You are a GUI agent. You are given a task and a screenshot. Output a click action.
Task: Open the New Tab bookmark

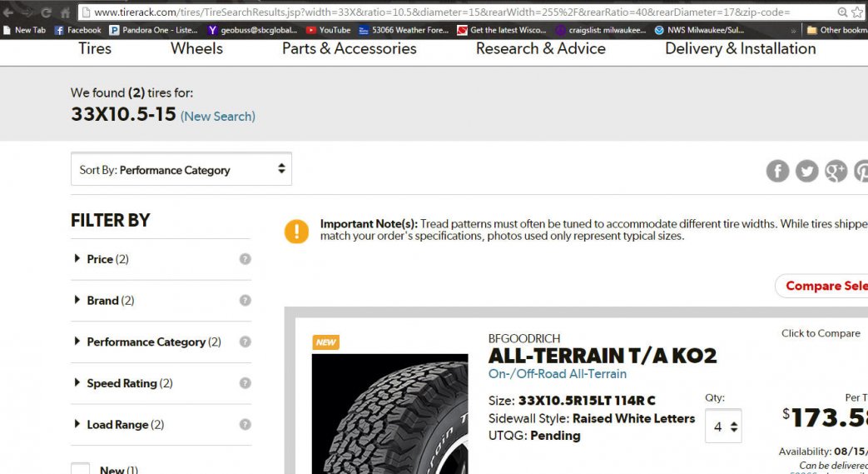point(24,30)
